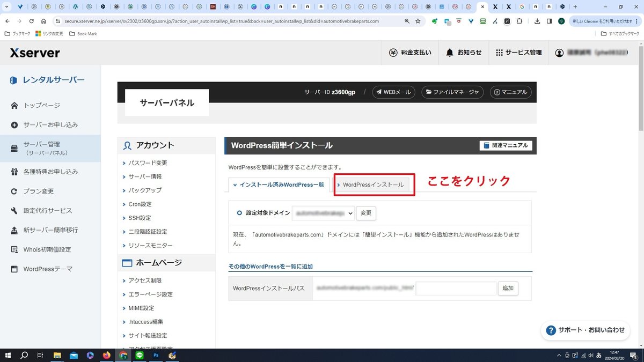Click the Chrome home icon
The width and height of the screenshot is (644, 362).
[43, 21]
